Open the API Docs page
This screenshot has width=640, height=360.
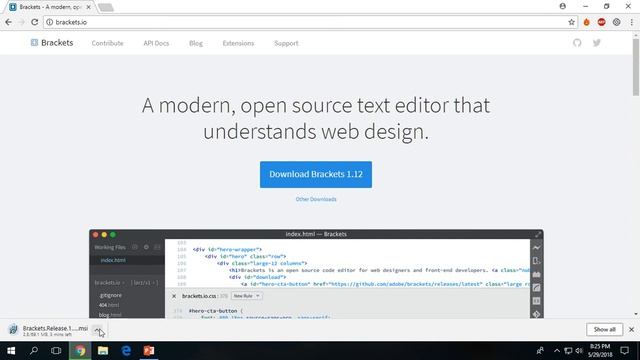(x=156, y=43)
